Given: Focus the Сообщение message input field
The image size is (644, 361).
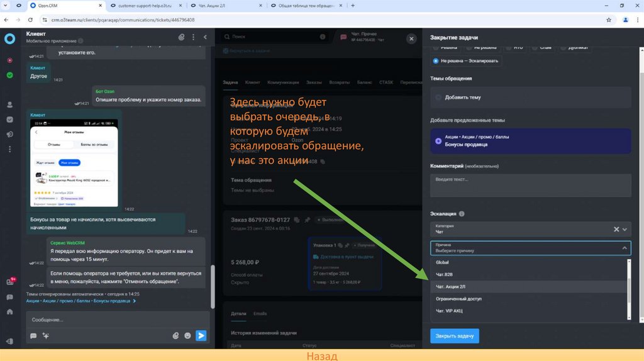Looking at the screenshot, I should (118, 319).
